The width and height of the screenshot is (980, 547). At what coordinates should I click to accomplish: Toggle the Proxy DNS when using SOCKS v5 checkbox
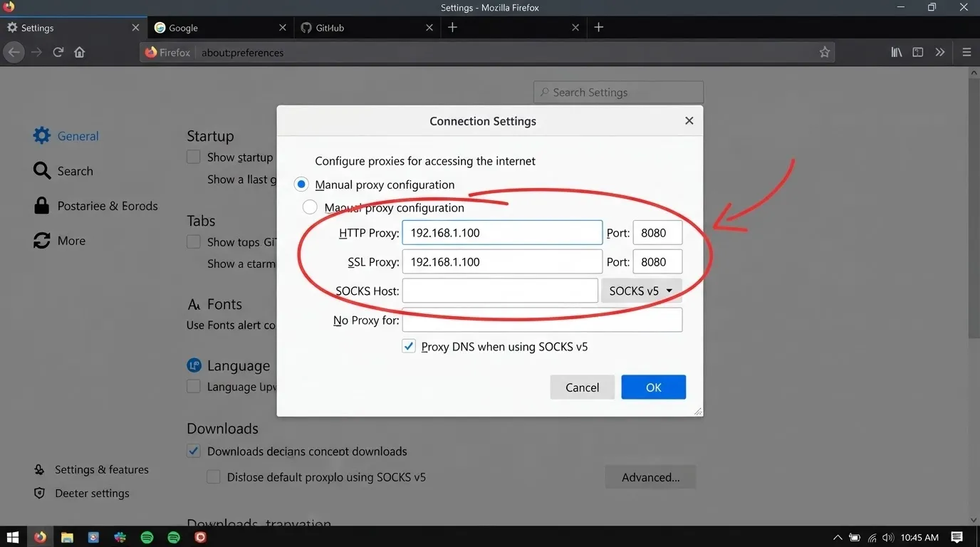tap(409, 347)
